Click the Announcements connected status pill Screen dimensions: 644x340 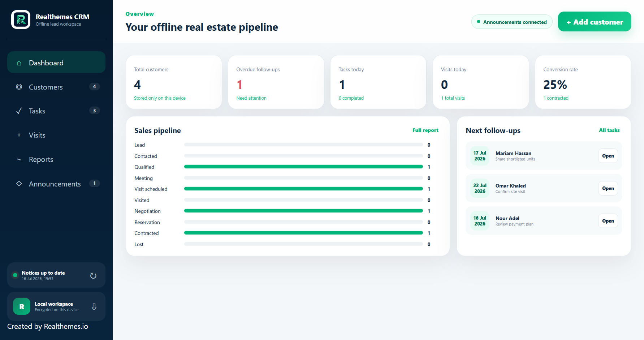[512, 22]
